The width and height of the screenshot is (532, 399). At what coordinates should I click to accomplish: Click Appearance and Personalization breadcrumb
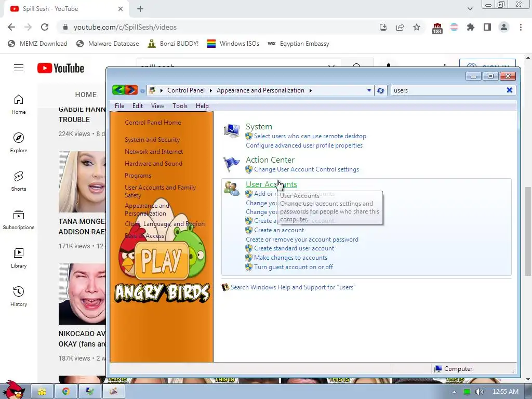[x=261, y=90]
